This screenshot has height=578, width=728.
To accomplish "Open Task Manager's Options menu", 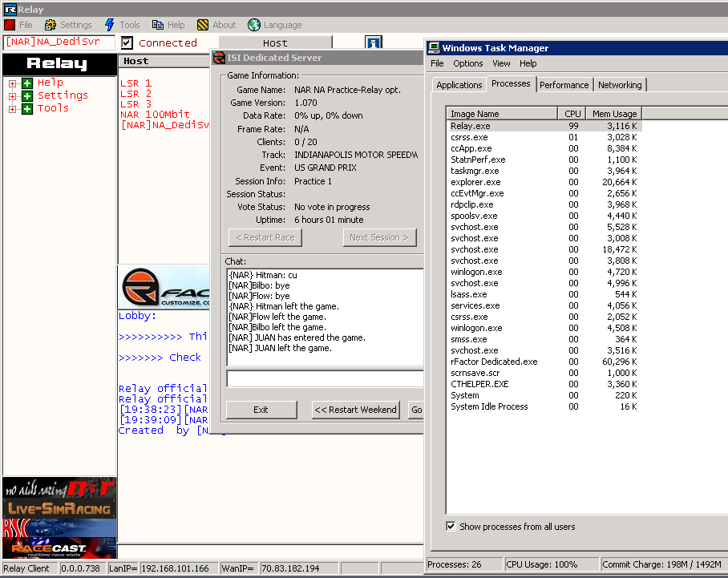I will coord(467,63).
